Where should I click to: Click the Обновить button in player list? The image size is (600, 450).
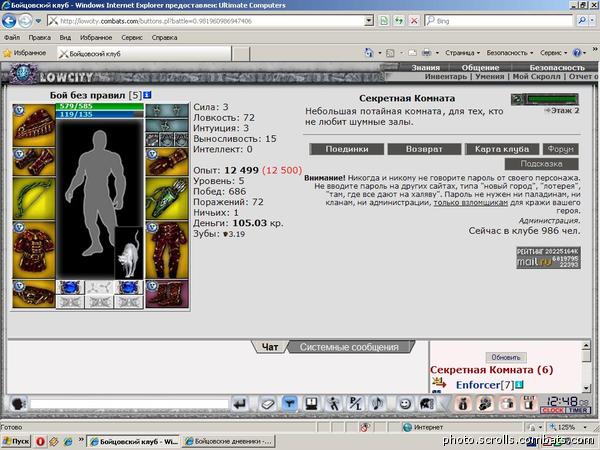(x=506, y=357)
